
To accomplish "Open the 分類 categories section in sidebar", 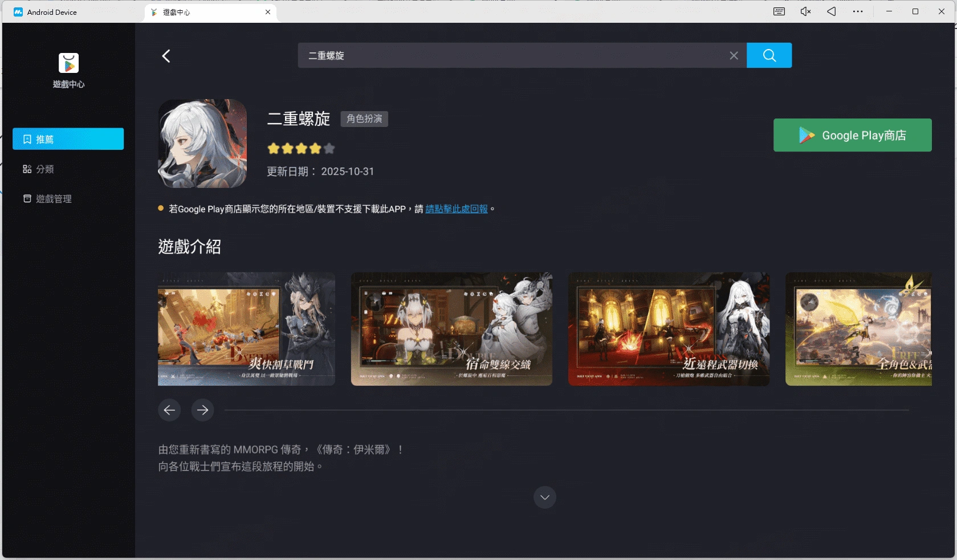I will click(x=45, y=169).
